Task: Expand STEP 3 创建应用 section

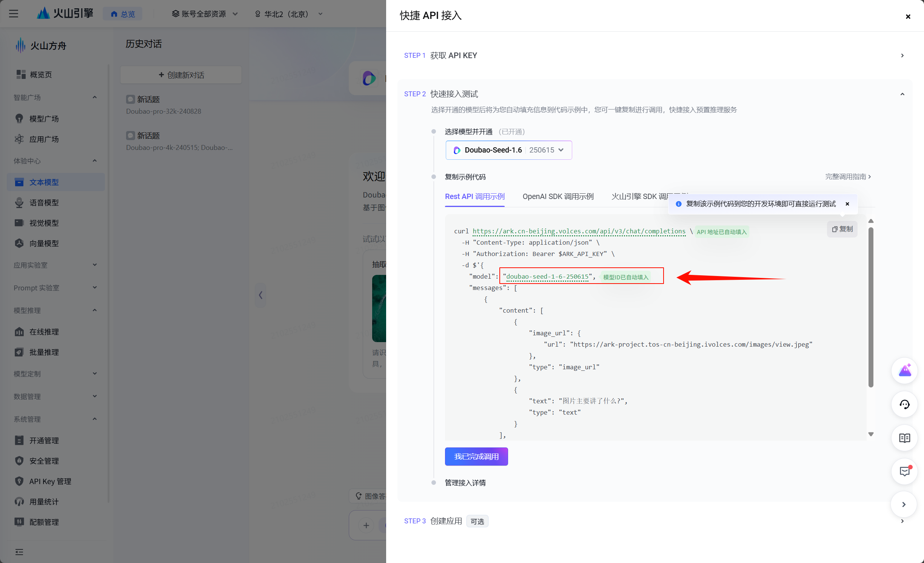Action: [x=902, y=521]
